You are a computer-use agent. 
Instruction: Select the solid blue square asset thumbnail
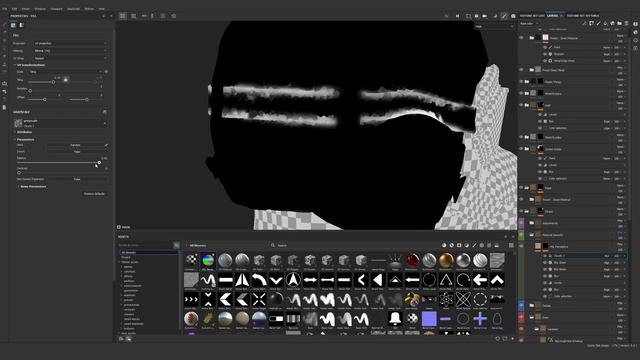pos(429,318)
